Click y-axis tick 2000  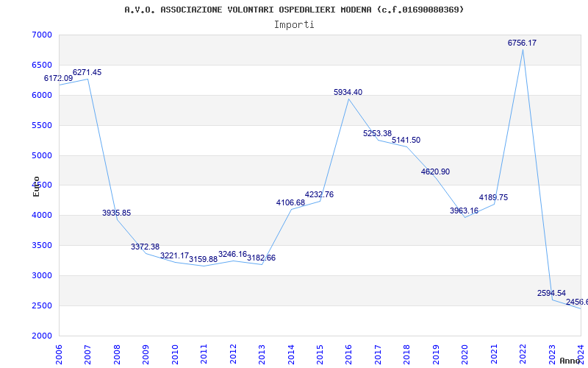pos(42,336)
